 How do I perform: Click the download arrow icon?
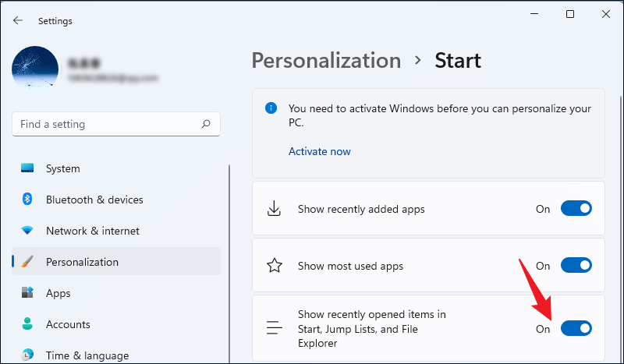[274, 209]
